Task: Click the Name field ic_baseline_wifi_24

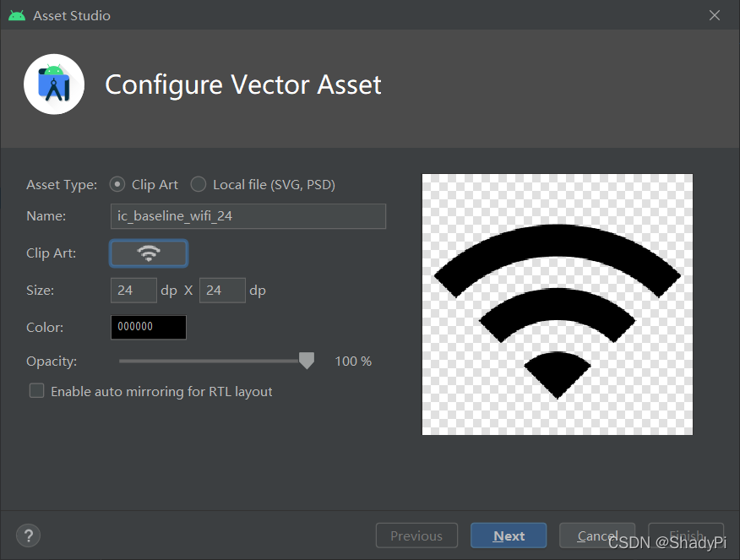Action: point(248,216)
